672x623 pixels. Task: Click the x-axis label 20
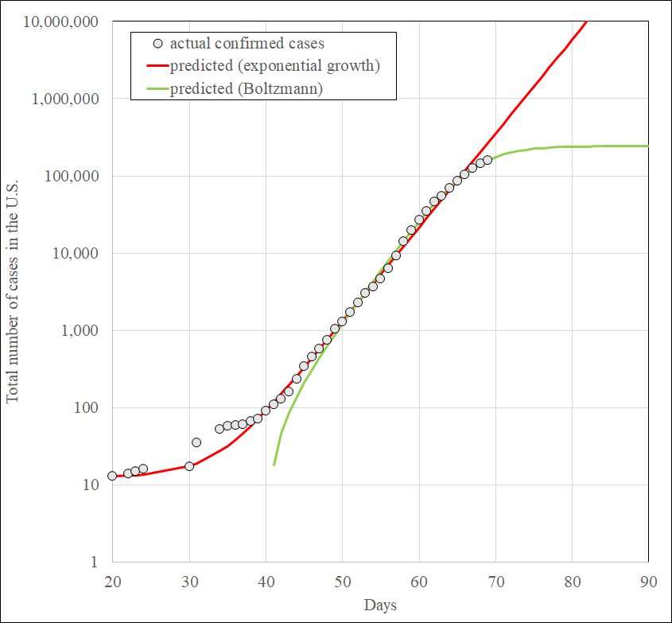pos(113,582)
